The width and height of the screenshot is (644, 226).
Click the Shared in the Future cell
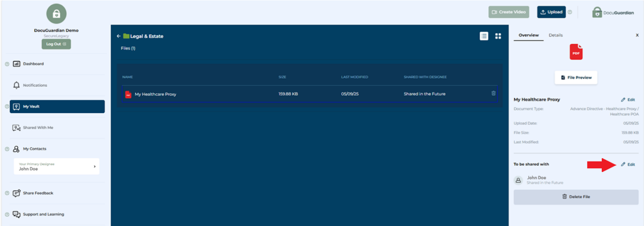(x=425, y=94)
